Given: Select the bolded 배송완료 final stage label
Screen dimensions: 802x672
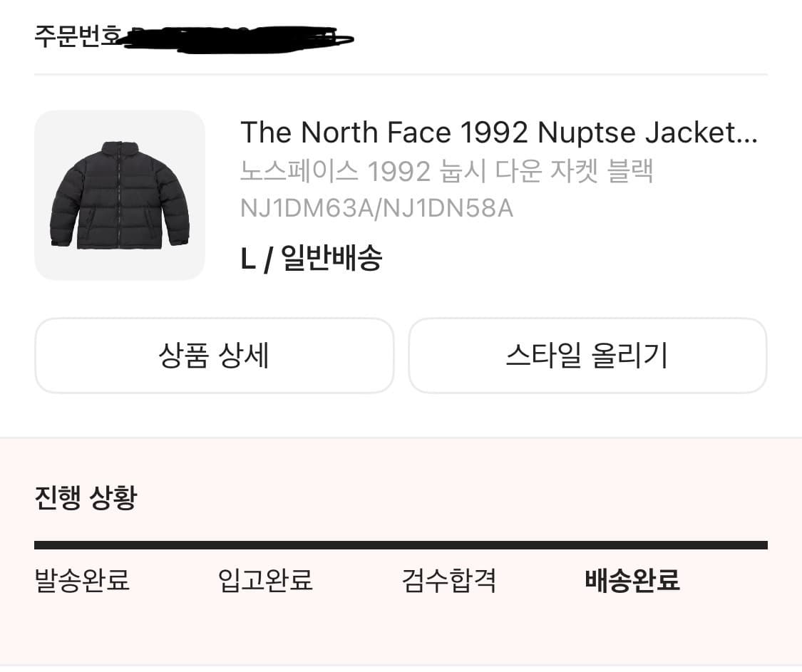Looking at the screenshot, I should point(633,581).
